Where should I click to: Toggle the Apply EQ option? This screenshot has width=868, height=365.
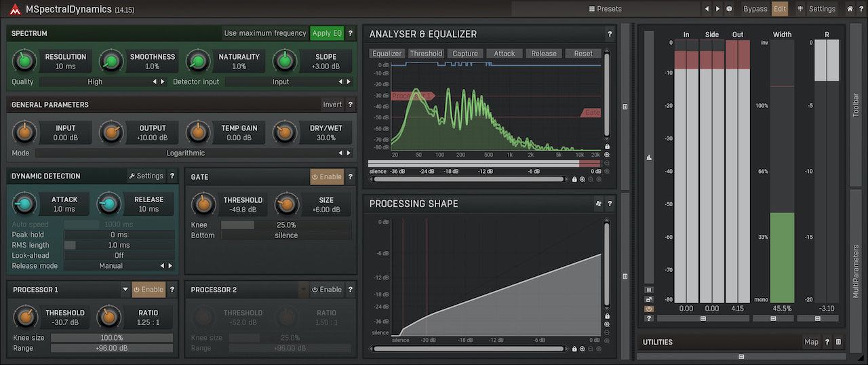coord(327,33)
